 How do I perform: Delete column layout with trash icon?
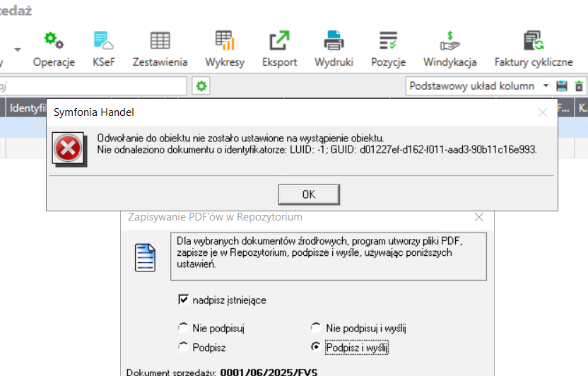click(579, 86)
